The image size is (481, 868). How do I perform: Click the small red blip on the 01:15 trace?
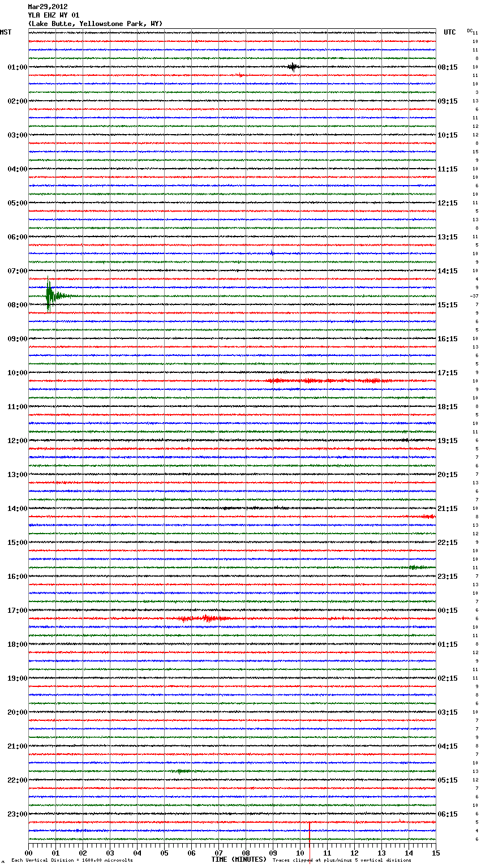(240, 75)
